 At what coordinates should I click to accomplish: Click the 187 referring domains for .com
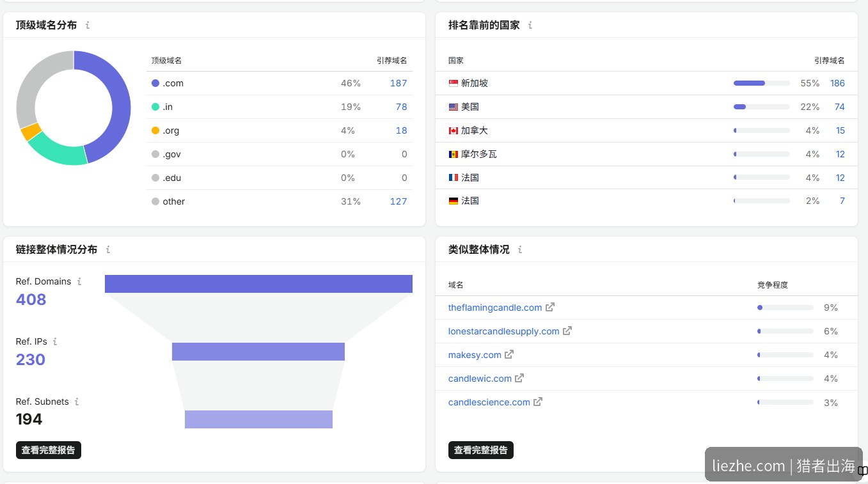(x=398, y=83)
